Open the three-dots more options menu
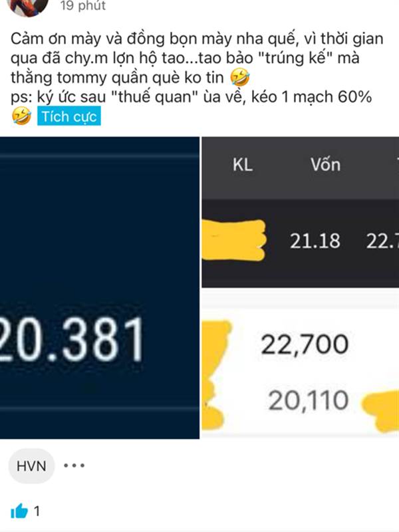This screenshot has width=399, height=532. click(x=74, y=465)
